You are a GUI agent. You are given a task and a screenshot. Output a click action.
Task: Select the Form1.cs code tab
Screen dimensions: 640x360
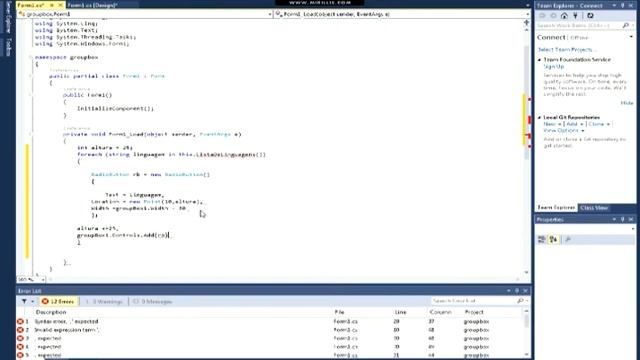pos(31,5)
